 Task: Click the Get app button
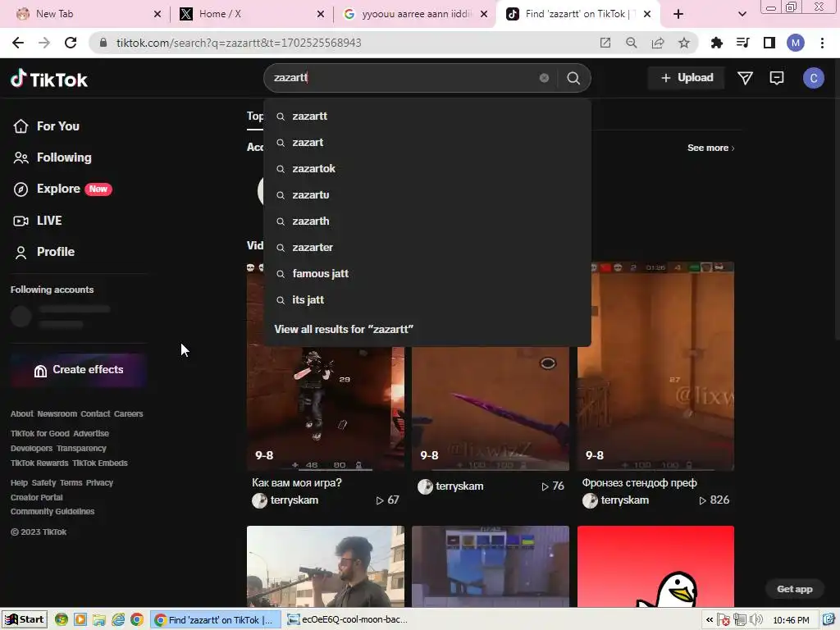click(794, 589)
